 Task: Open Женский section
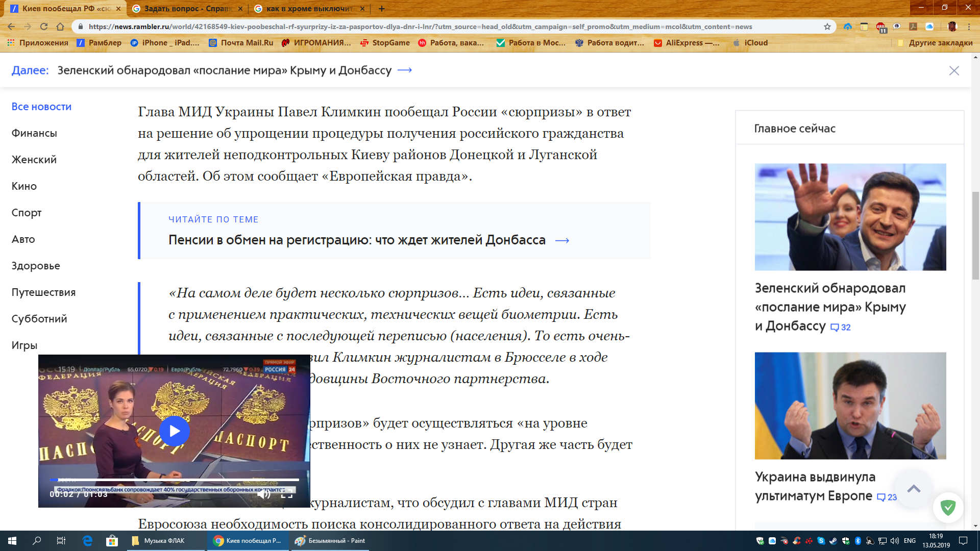pyautogui.click(x=34, y=160)
